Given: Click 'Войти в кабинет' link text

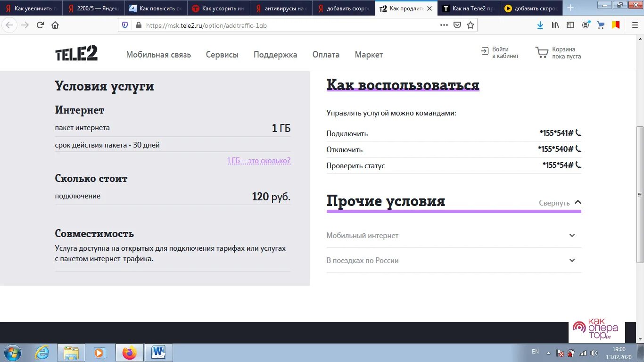Looking at the screenshot, I should [505, 52].
